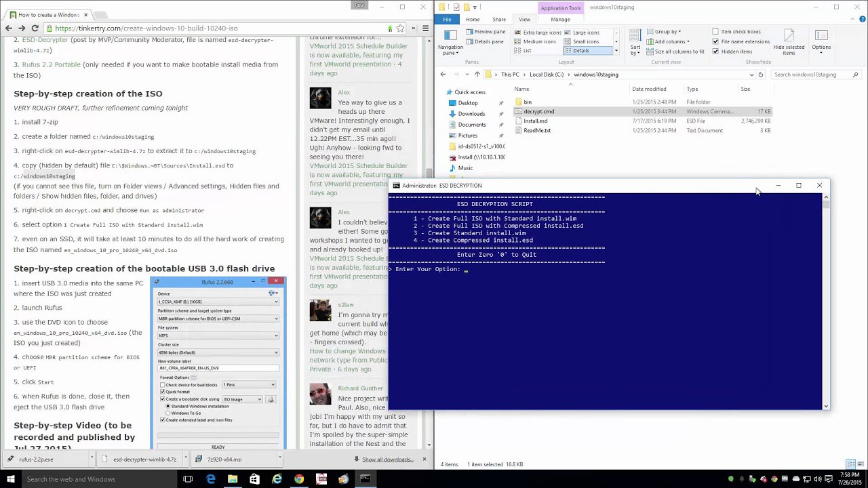
Task: Click the Explorer search magnifier icon
Action: pyautogui.click(x=855, y=75)
